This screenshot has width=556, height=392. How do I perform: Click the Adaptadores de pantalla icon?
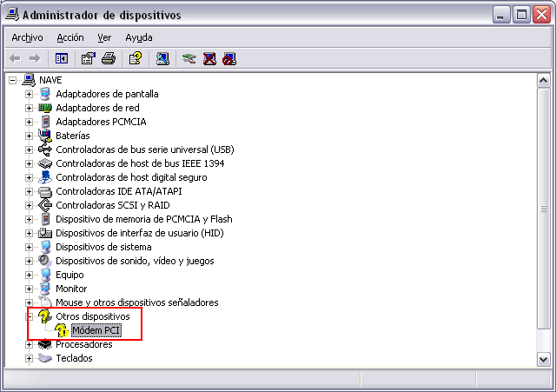coord(45,94)
